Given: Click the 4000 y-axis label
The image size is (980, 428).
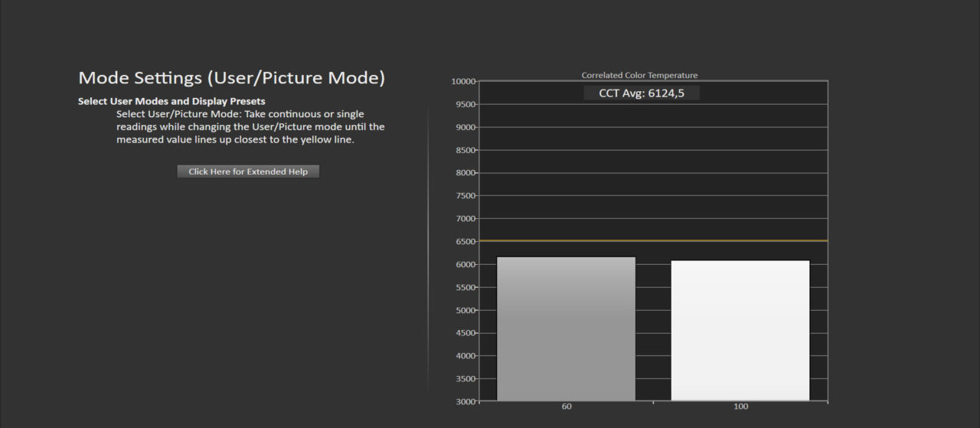Looking at the screenshot, I should (465, 356).
